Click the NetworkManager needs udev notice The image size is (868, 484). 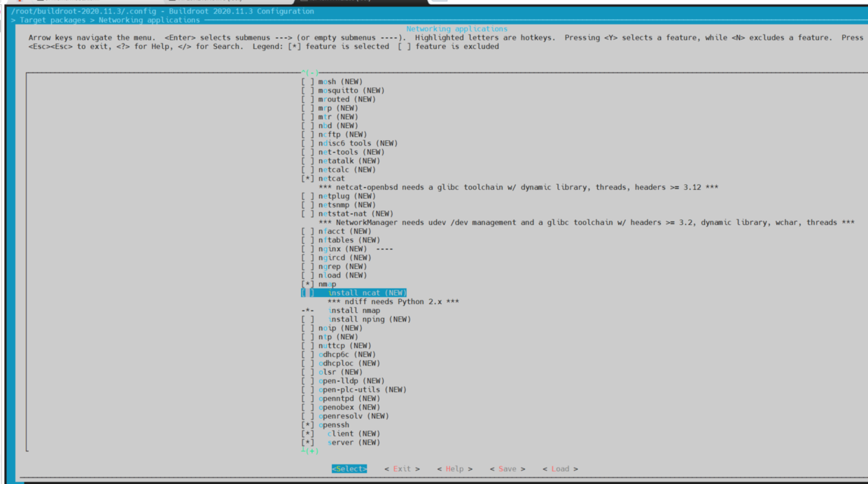coord(587,223)
